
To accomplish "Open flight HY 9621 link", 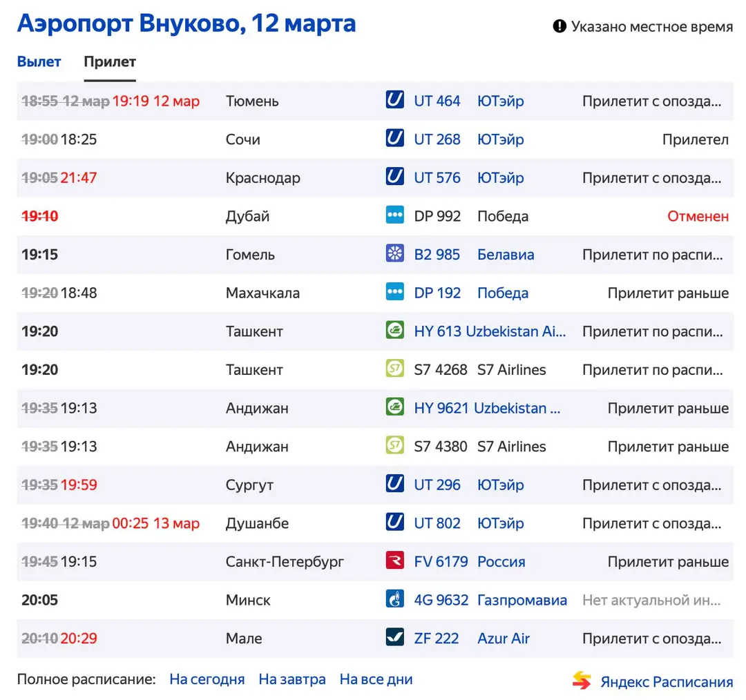I will coord(441,408).
